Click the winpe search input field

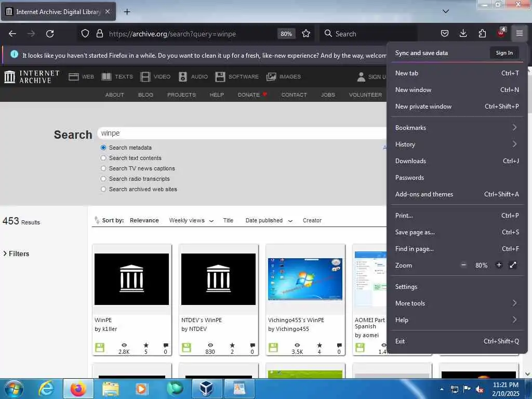click(x=242, y=134)
